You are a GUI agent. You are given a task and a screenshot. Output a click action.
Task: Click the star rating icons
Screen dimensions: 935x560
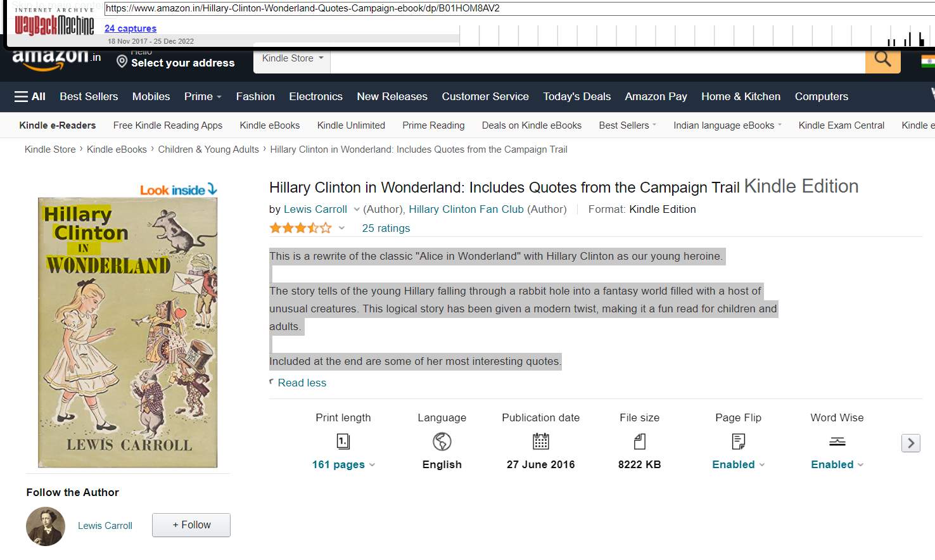pyautogui.click(x=301, y=228)
